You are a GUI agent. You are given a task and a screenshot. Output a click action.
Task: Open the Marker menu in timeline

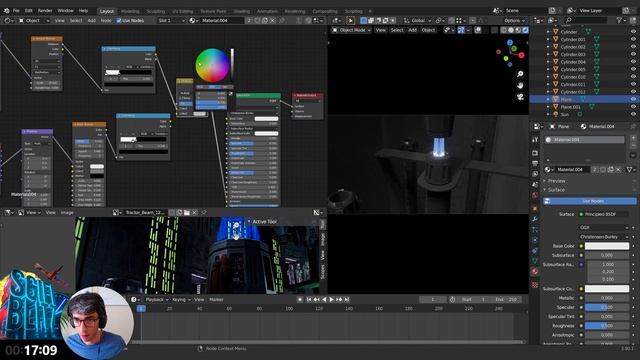pos(216,300)
